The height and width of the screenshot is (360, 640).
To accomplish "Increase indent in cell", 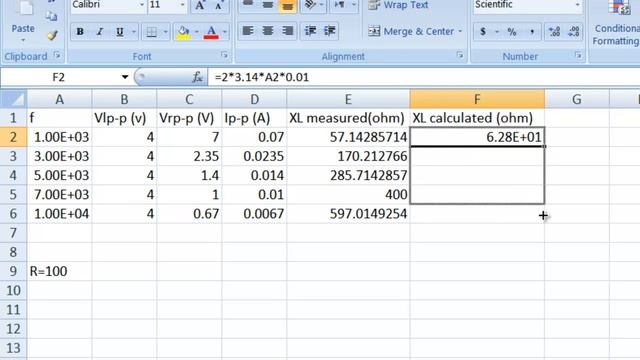I will (330, 31).
